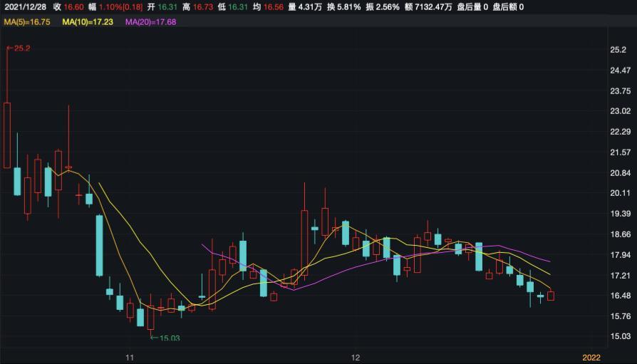This screenshot has height=364, width=637.
Task: Click the 2022 year label on the time axis
Action: click(591, 358)
